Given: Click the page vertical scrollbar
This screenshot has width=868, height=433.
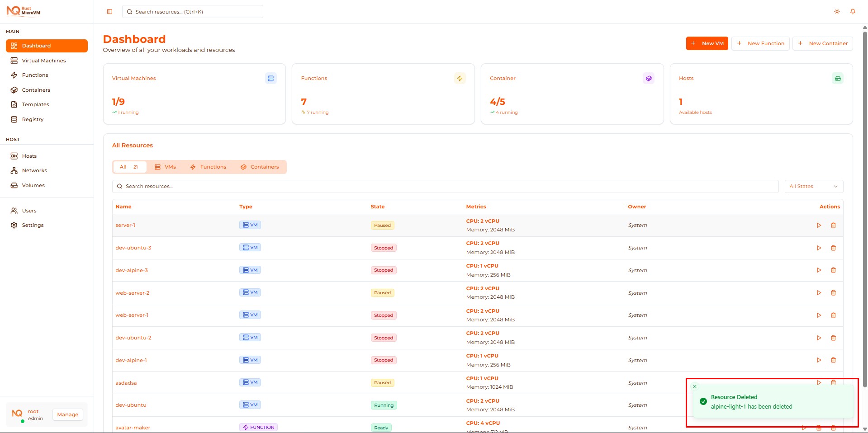Looking at the screenshot, I should [864, 181].
